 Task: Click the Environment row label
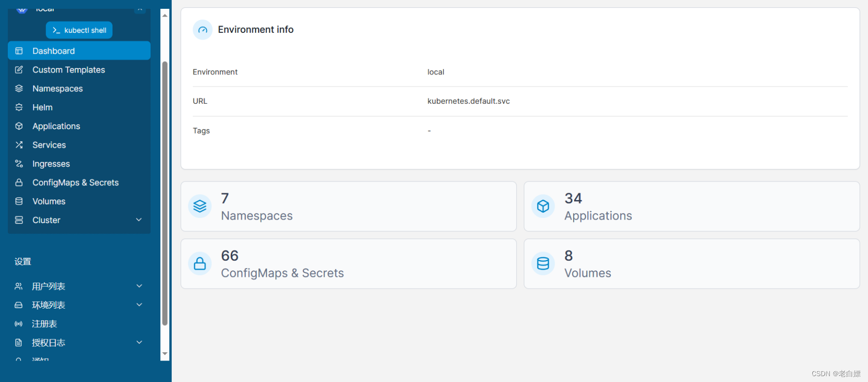215,72
